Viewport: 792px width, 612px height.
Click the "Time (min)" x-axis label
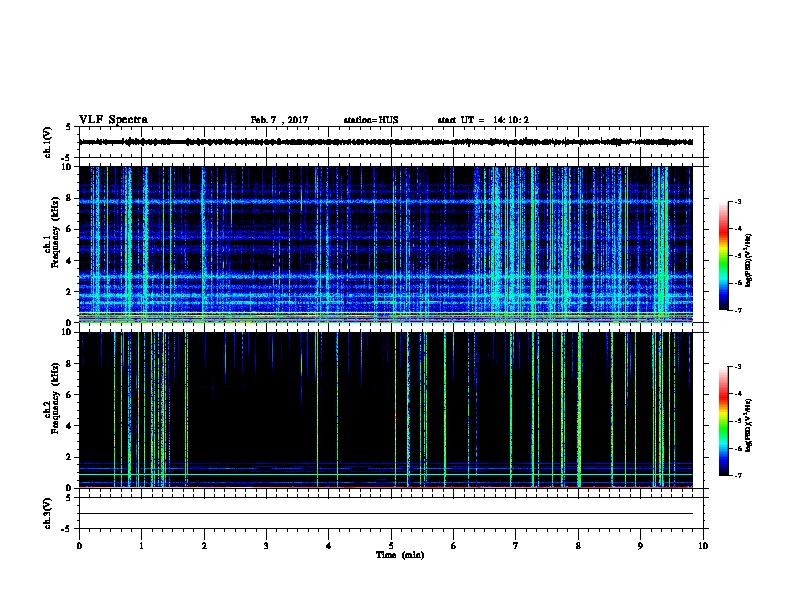coord(400,555)
